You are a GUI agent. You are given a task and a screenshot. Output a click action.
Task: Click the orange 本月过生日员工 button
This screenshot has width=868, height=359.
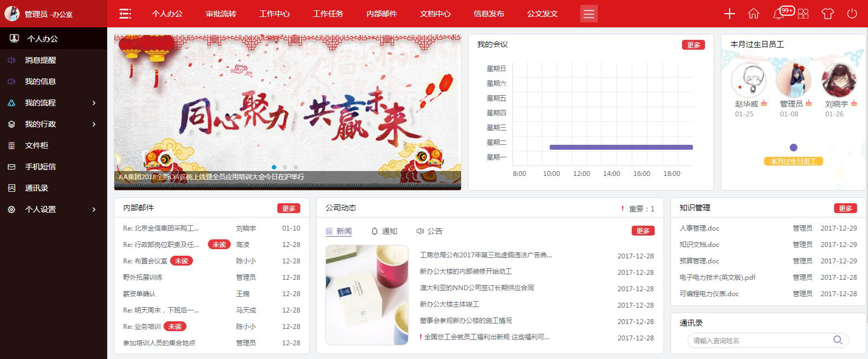794,161
